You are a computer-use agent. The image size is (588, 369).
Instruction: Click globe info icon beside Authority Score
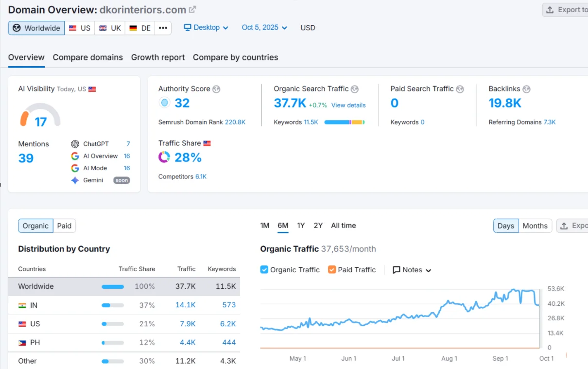click(216, 89)
